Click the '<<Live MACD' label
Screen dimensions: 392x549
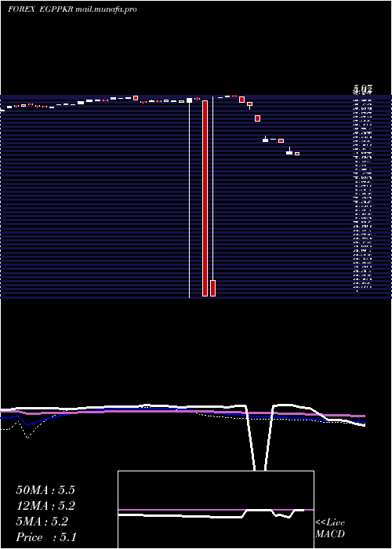(x=330, y=529)
